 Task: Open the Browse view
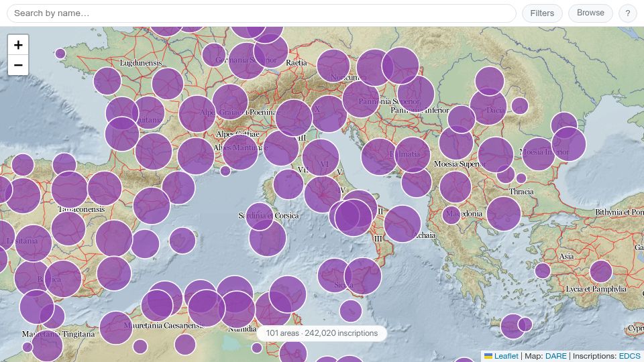click(590, 13)
